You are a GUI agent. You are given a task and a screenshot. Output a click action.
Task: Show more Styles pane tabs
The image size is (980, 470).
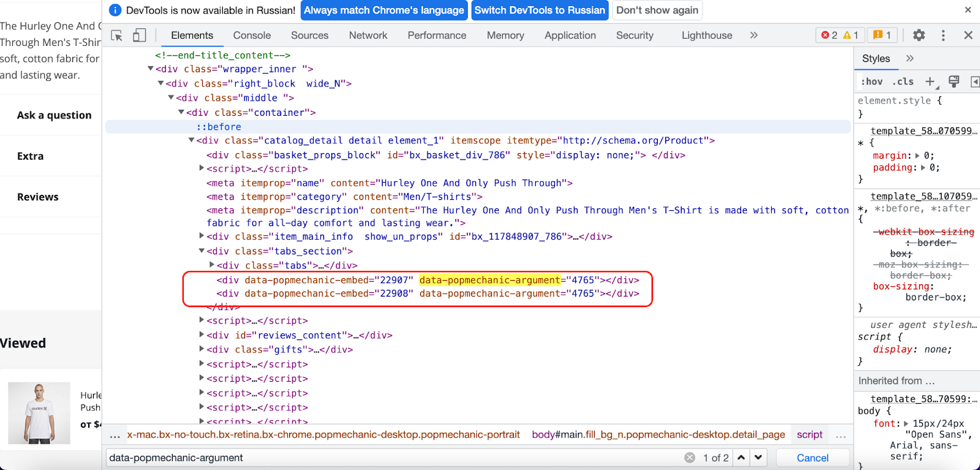[910, 58]
